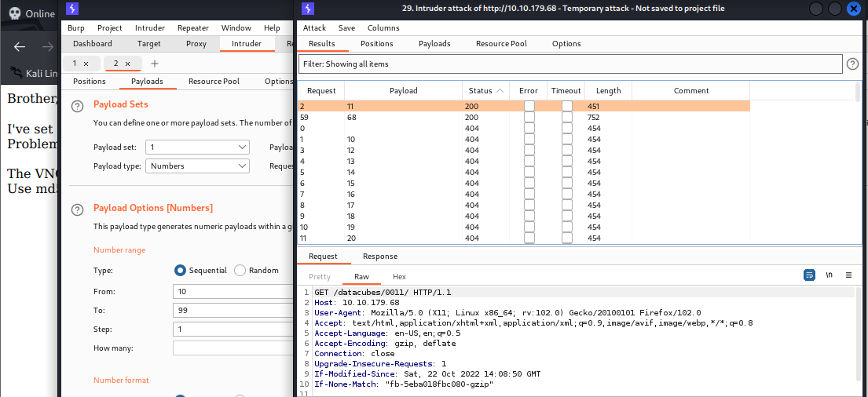
Task: Click the Burp logo in main window title
Action: tap(71, 9)
